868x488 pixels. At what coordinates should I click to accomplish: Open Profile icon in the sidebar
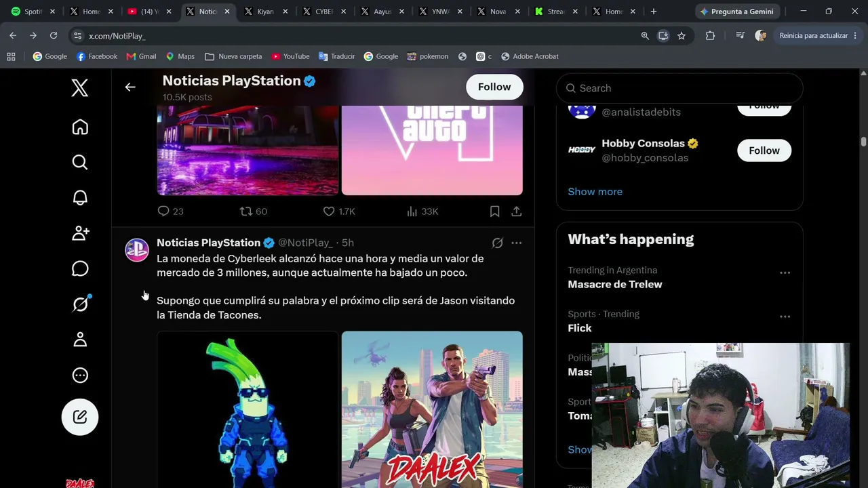pos(80,340)
